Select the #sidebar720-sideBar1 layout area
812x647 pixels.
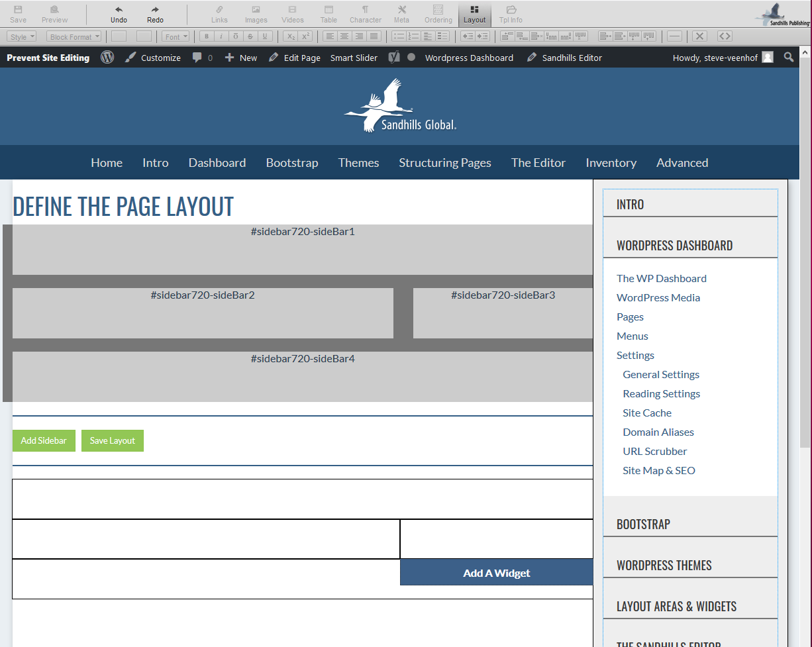303,250
